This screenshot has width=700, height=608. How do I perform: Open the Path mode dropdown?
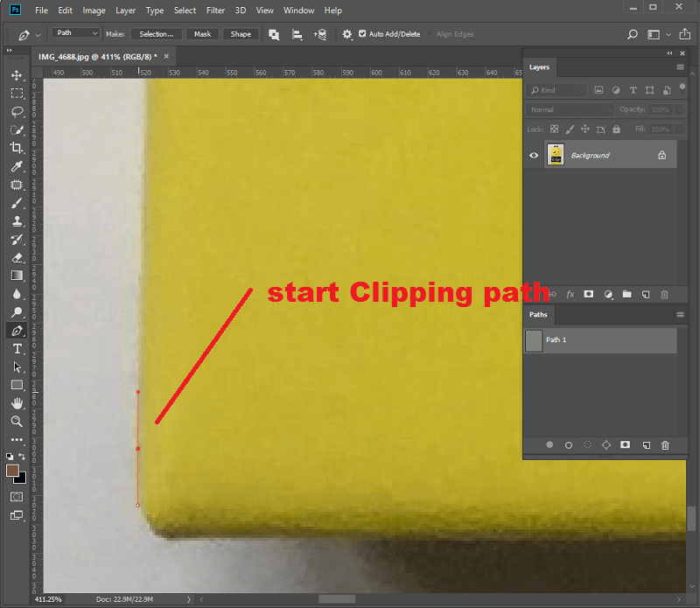point(76,33)
